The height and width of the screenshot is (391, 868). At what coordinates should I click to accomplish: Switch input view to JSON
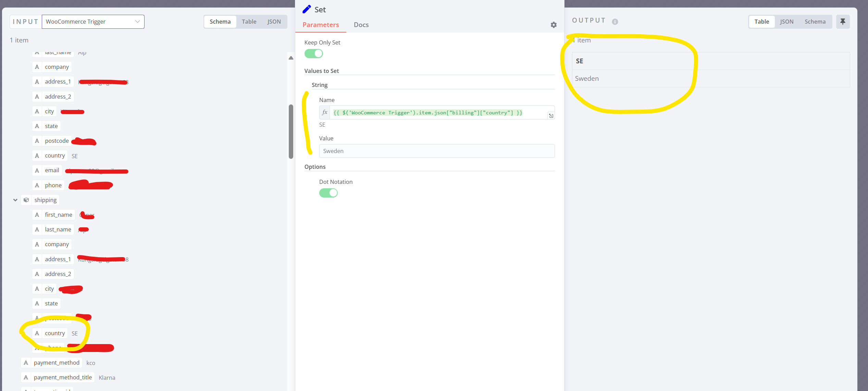pos(274,22)
